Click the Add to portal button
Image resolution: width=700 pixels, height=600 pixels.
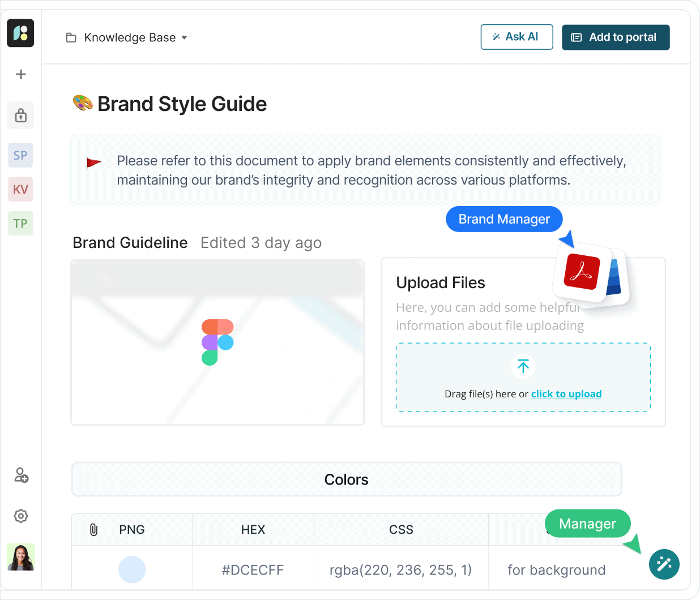(x=616, y=37)
